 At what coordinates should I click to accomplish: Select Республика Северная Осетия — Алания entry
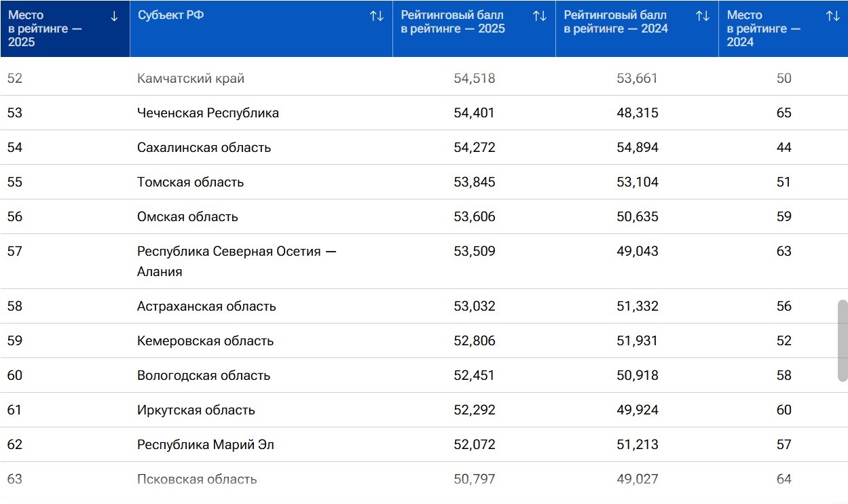tap(236, 261)
